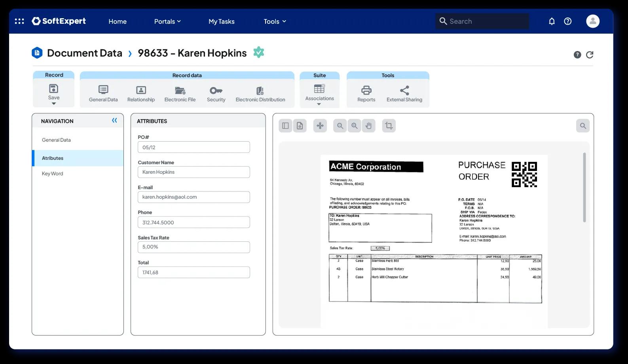Viewport: 628px width, 364px height.
Task: Open Electronic File
Action: click(180, 94)
